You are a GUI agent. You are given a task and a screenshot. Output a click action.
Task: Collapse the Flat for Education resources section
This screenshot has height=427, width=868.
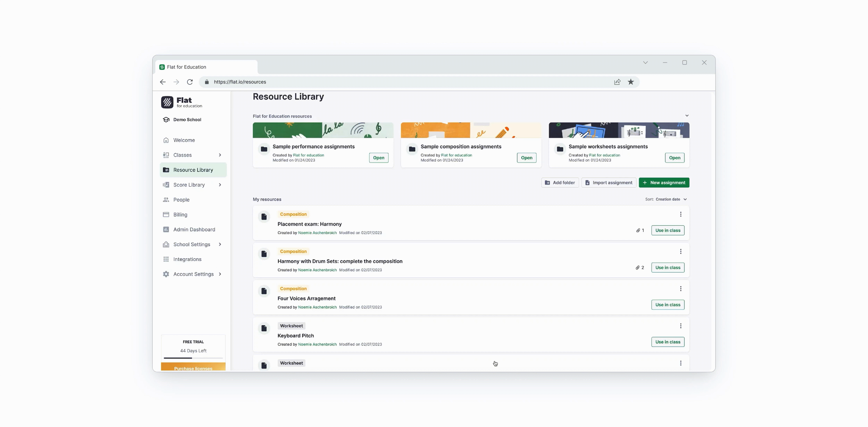(x=687, y=116)
